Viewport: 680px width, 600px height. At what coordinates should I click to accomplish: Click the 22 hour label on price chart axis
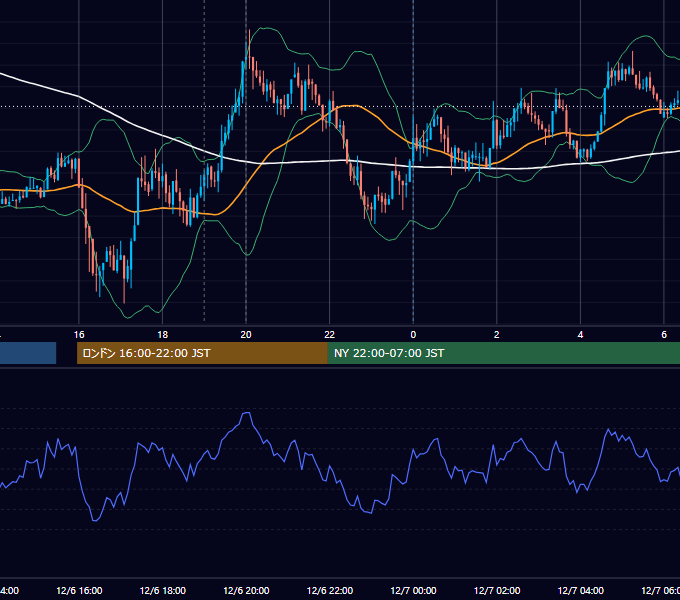click(330, 335)
